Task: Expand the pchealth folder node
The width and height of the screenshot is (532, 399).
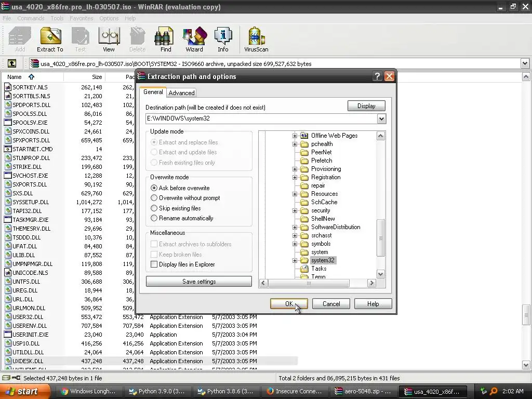Action: pyautogui.click(x=295, y=144)
